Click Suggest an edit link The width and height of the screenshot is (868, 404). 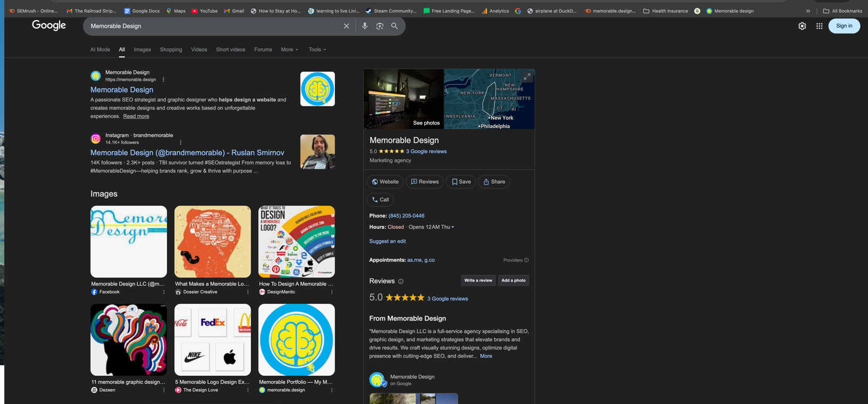388,242
